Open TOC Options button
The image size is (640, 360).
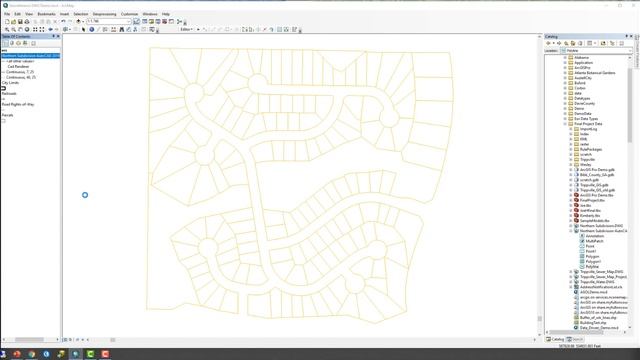(x=33, y=43)
